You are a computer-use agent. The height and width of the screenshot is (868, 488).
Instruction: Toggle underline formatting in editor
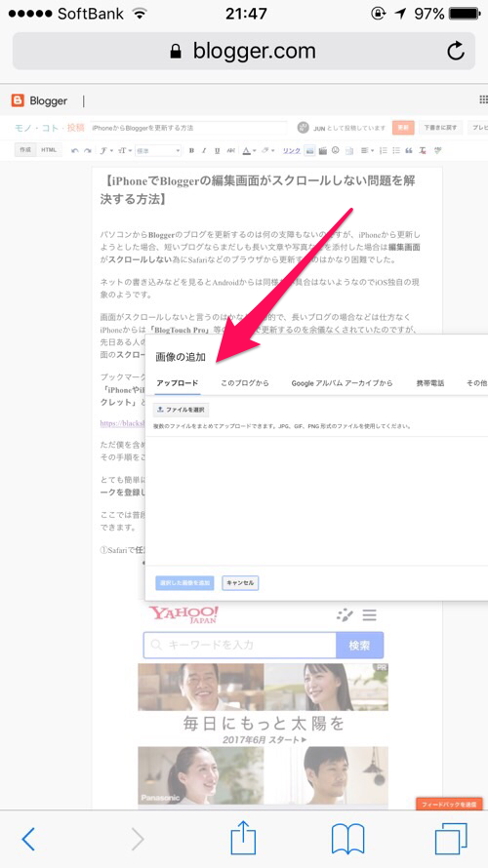coord(217,150)
